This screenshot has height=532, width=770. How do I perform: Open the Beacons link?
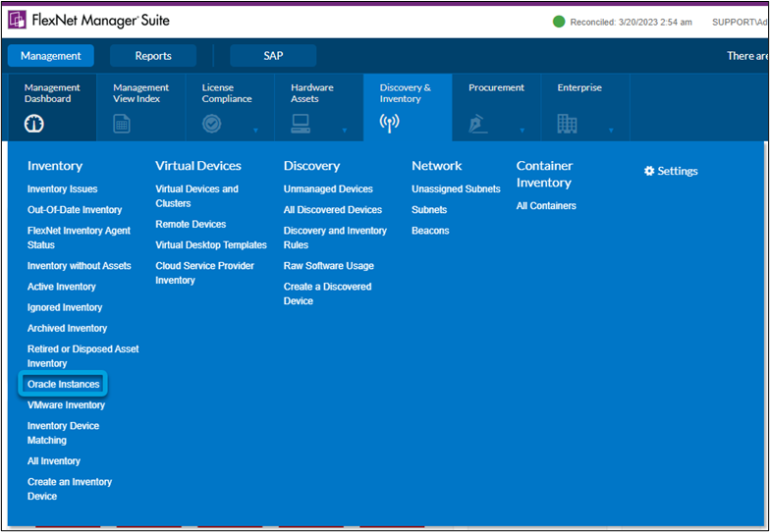430,231
